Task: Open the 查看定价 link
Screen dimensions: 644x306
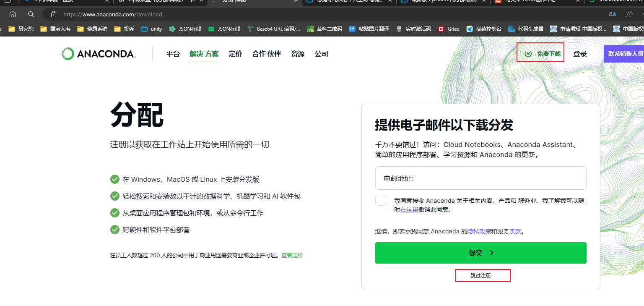Action: pos(292,255)
